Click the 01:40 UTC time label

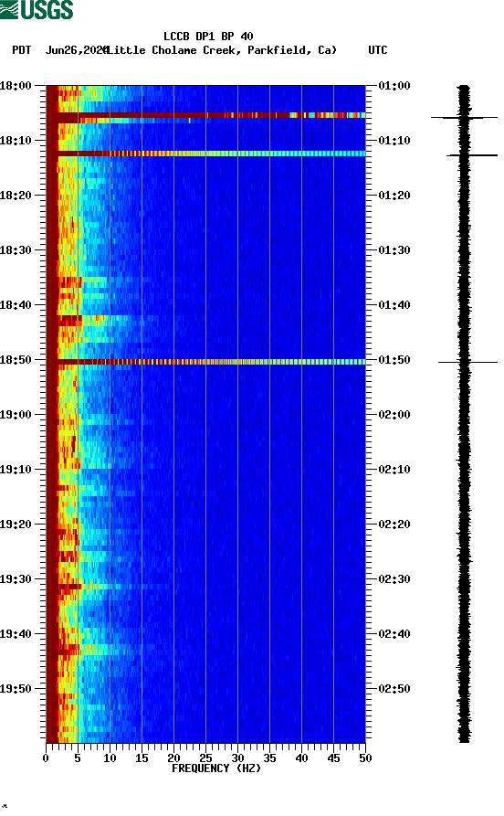(x=394, y=305)
